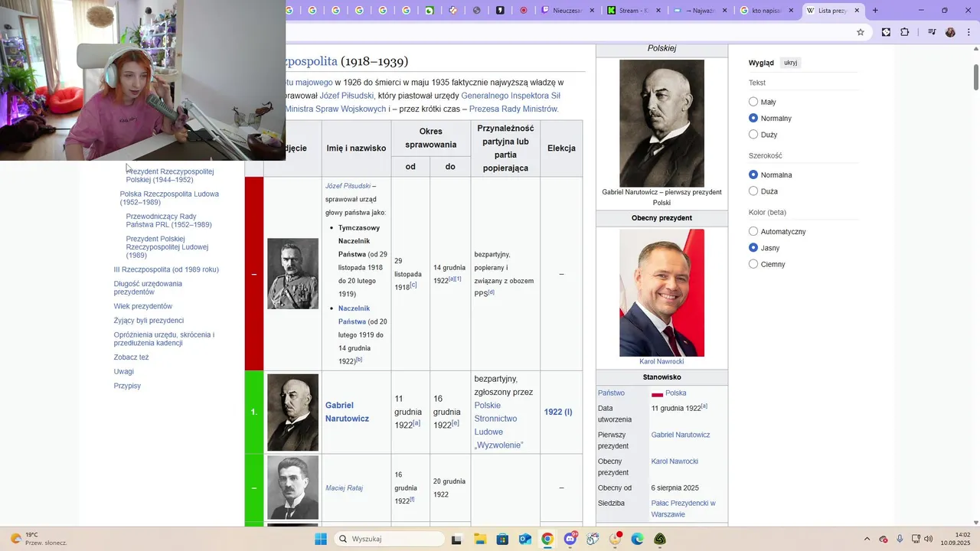Image resolution: width=980 pixels, height=551 pixels.
Task: Open the green spiral app on taskbar
Action: 660,539
